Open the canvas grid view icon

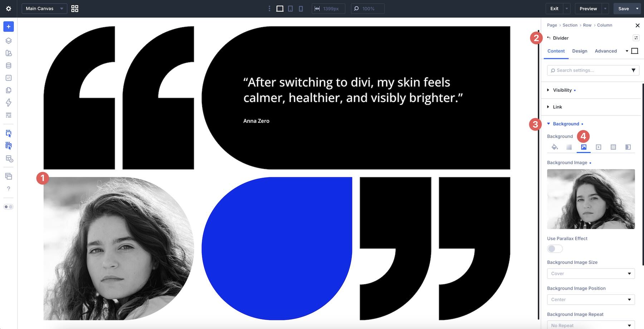[x=75, y=9]
